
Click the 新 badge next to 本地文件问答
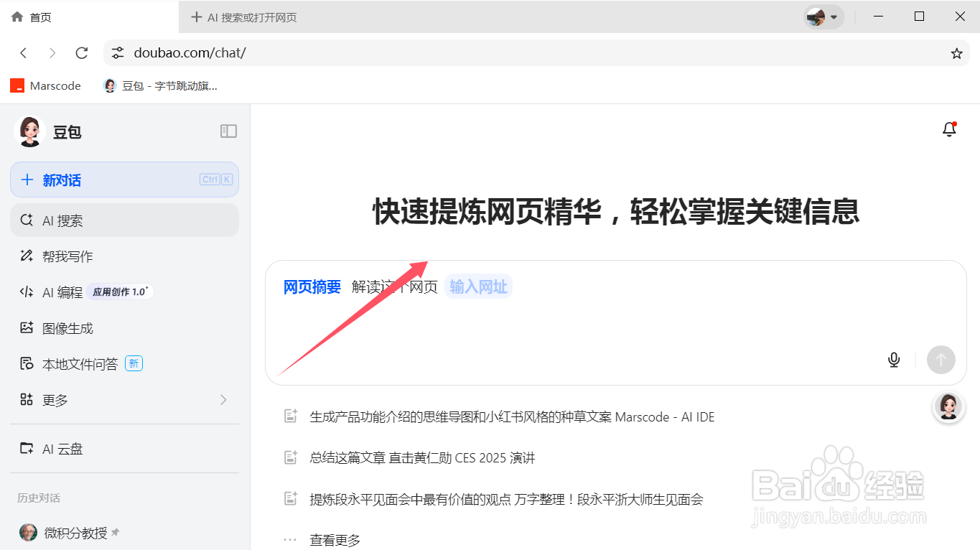[x=134, y=363]
